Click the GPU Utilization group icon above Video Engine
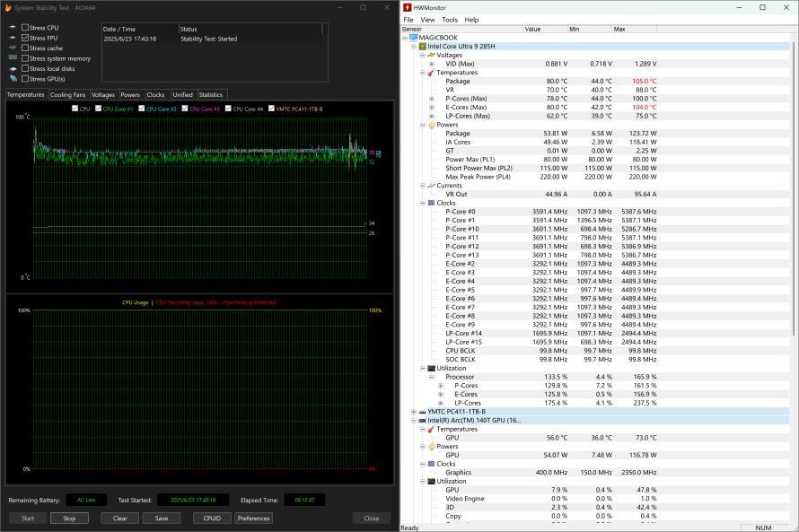This screenshot has height=532, width=799. pos(431,481)
